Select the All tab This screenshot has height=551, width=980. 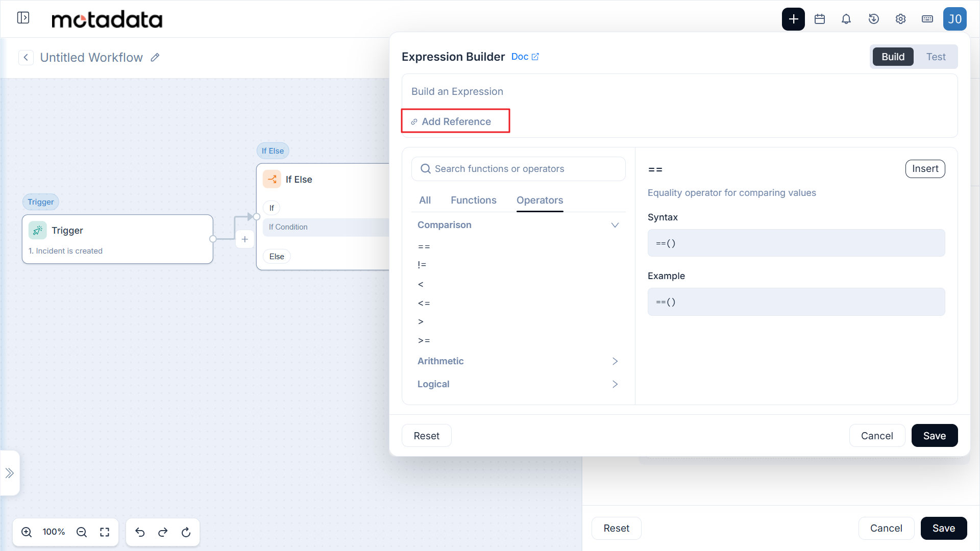pyautogui.click(x=425, y=201)
